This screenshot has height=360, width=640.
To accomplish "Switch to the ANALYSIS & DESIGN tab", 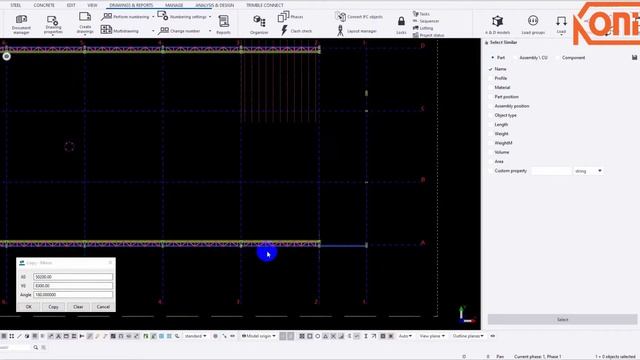I will 215,5.
